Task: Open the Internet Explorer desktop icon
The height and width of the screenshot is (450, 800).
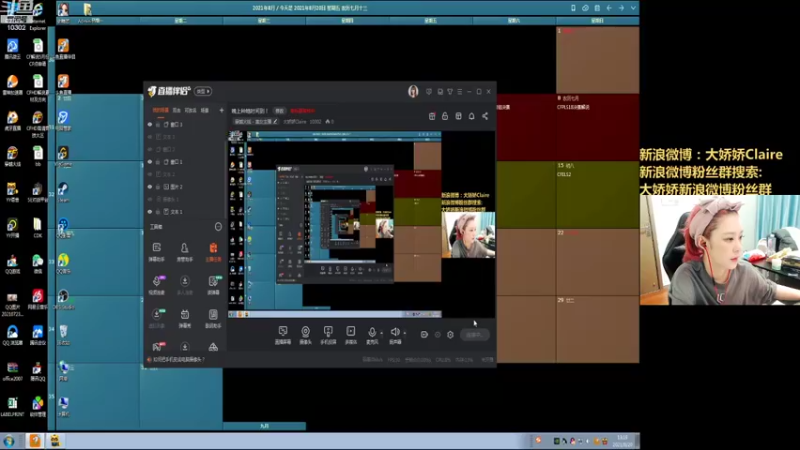Action: 37,15
